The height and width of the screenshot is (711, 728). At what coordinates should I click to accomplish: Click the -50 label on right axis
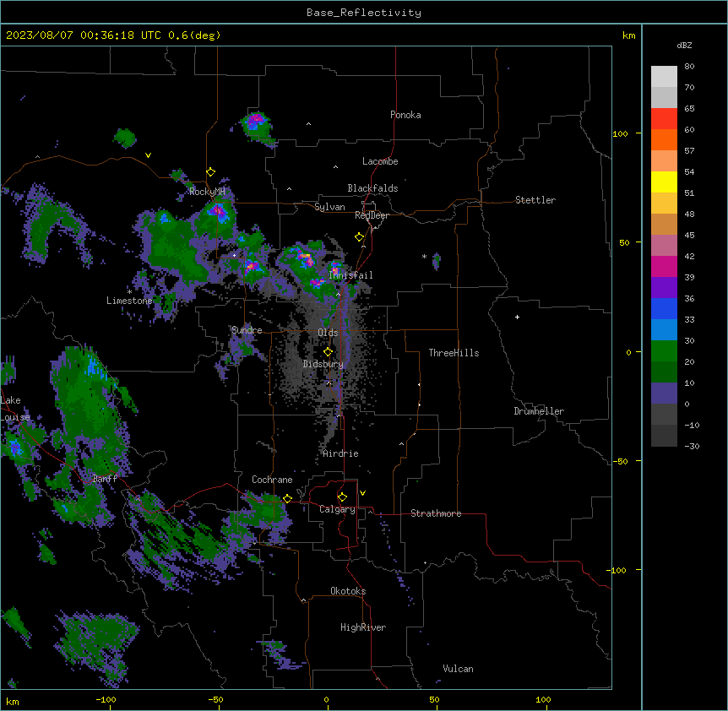tap(620, 461)
